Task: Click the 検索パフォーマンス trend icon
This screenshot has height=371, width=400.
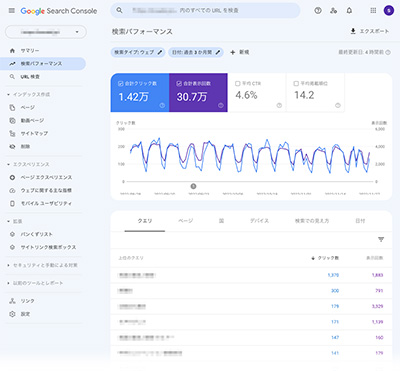Action: [12, 64]
